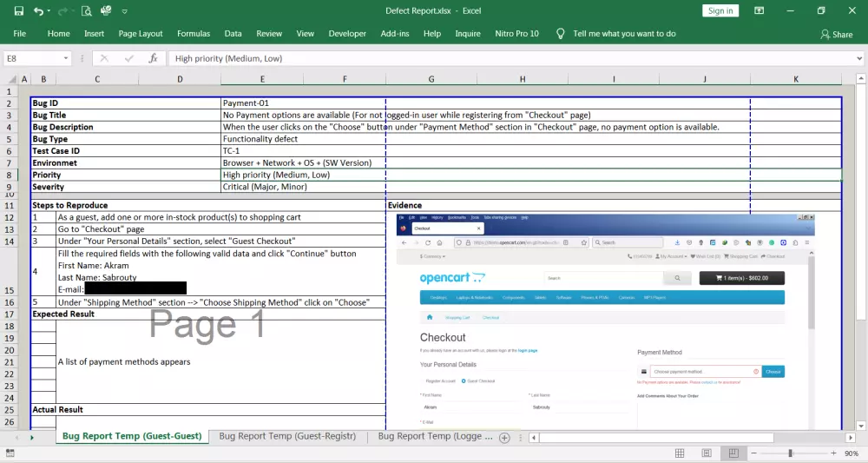Open Print Preview from Quick Access Toolbar
This screenshot has height=463, width=868.
pos(86,11)
